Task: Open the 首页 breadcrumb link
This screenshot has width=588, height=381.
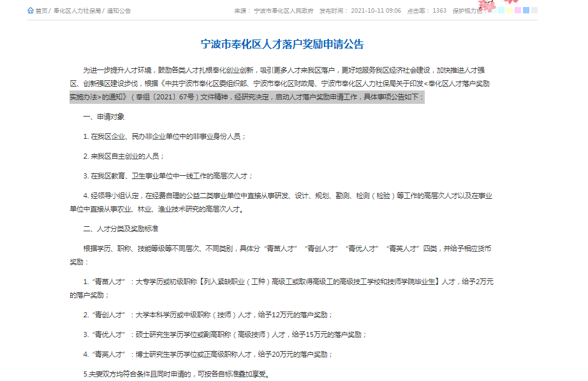Action: pyautogui.click(x=41, y=11)
